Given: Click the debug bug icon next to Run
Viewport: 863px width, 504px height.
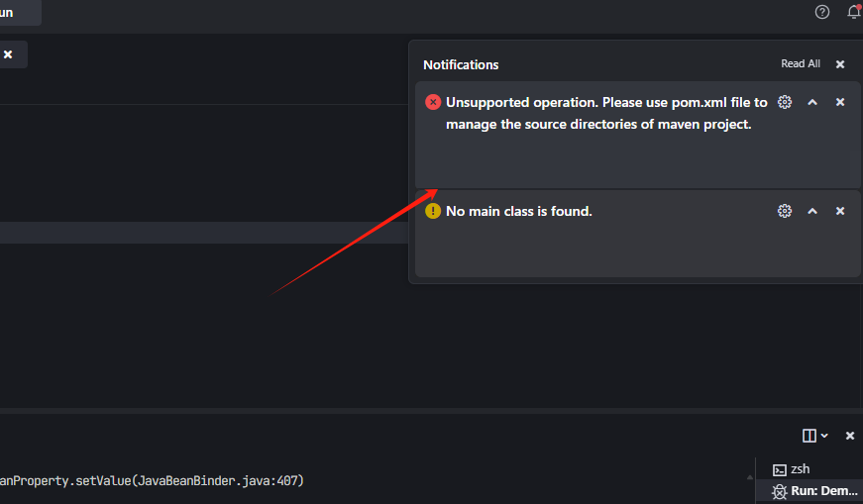Looking at the screenshot, I should pyautogui.click(x=779, y=491).
